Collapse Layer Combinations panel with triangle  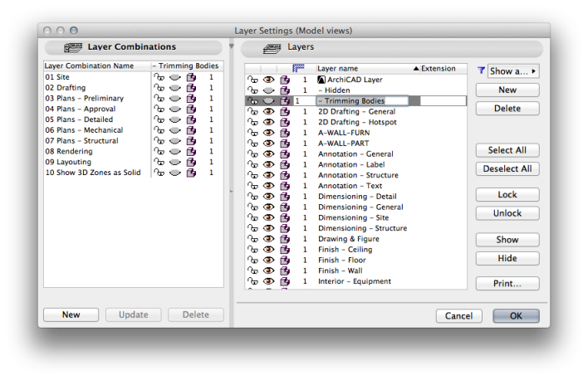[x=232, y=46]
